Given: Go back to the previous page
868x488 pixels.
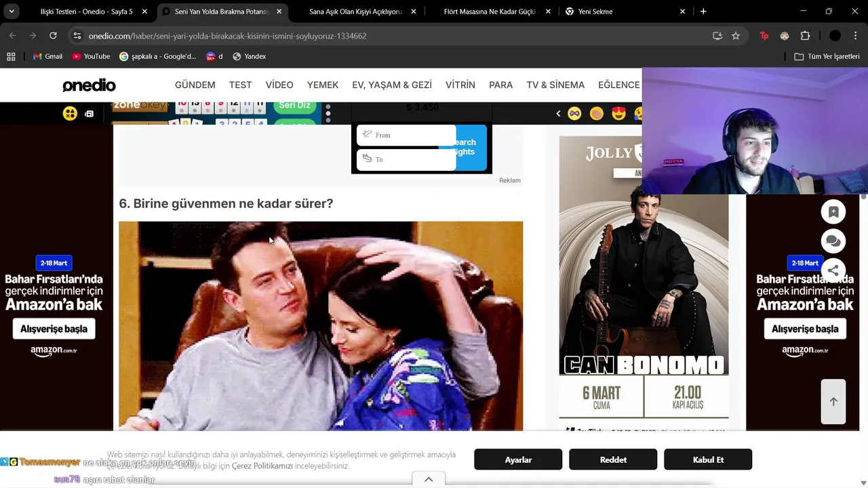Looking at the screenshot, I should coord(12,36).
